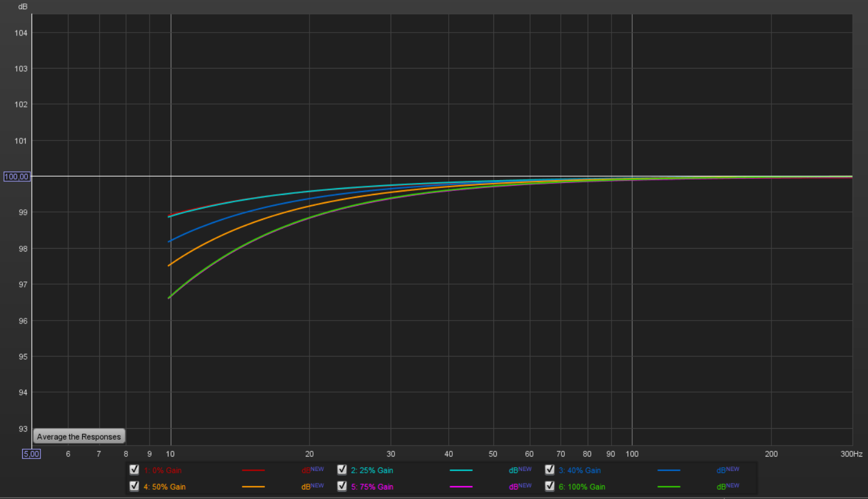Uncheck the 1: 0% Gain trace
This screenshot has height=499, width=868.
[x=134, y=469]
